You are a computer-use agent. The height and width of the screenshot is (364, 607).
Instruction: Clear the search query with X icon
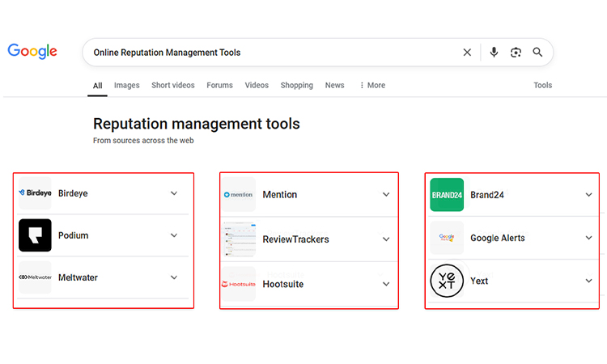click(467, 53)
